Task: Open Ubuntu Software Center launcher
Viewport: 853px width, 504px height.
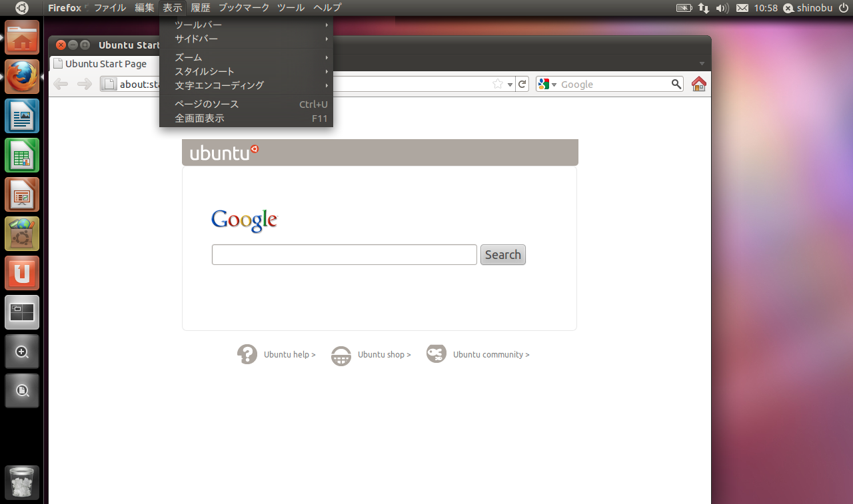Action: click(22, 234)
